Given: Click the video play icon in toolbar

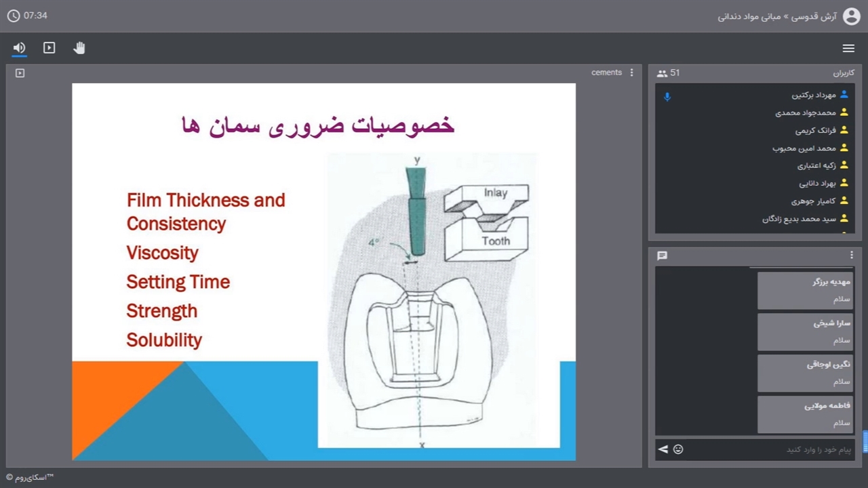Looking at the screenshot, I should [x=49, y=47].
